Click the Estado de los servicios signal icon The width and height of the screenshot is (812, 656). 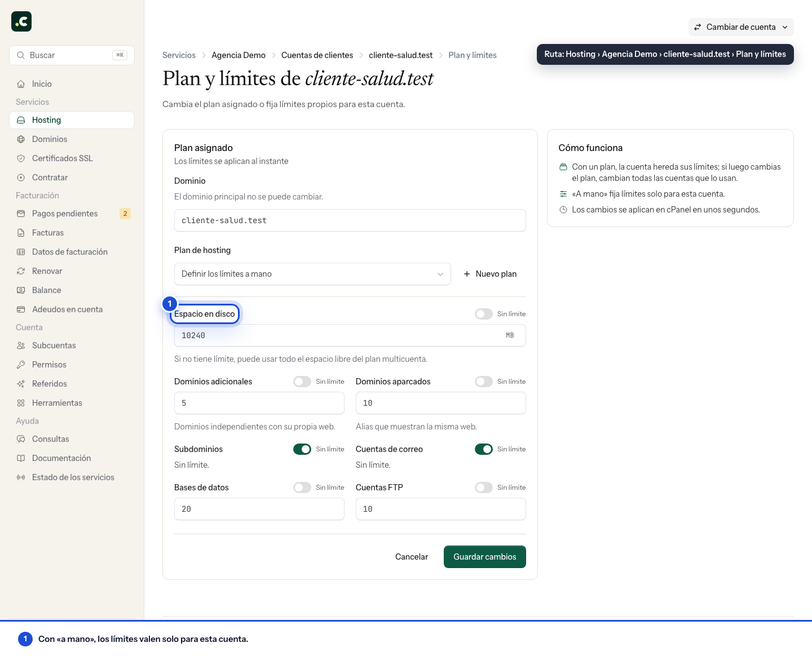21,477
